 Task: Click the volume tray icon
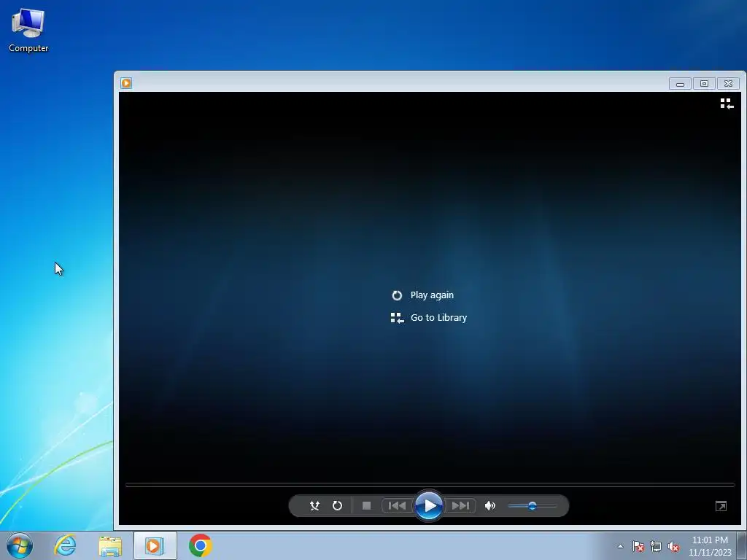pos(673,546)
